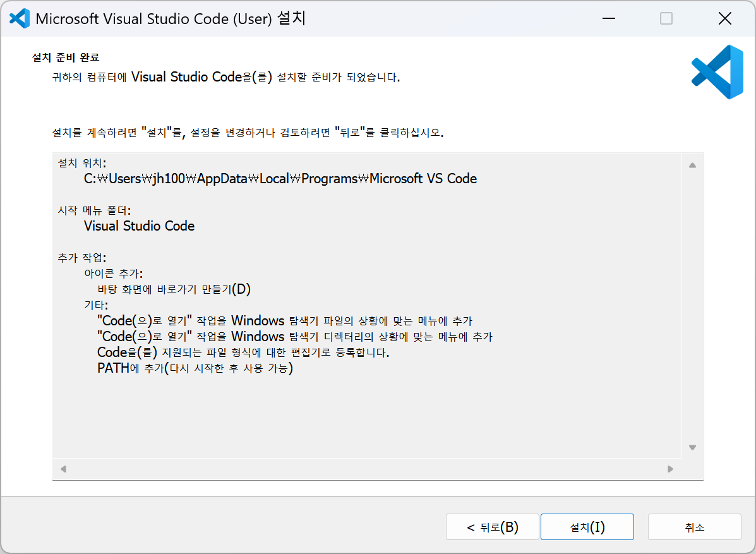Click the install path C:₩Users₩jh100 text
756x554 pixels.
coord(280,178)
